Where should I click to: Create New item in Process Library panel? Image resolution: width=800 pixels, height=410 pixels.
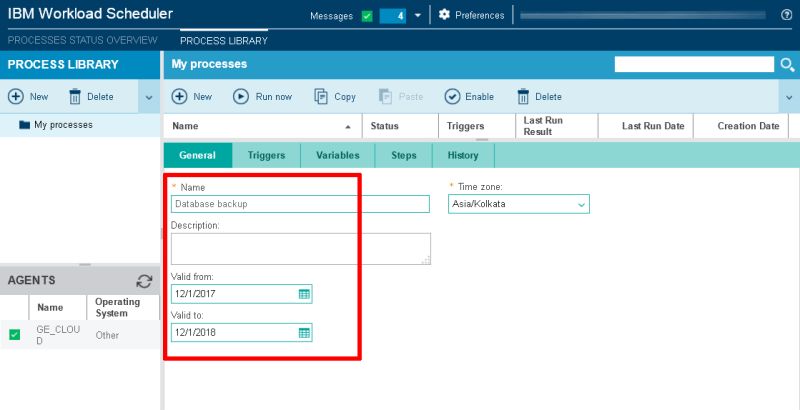click(x=28, y=96)
